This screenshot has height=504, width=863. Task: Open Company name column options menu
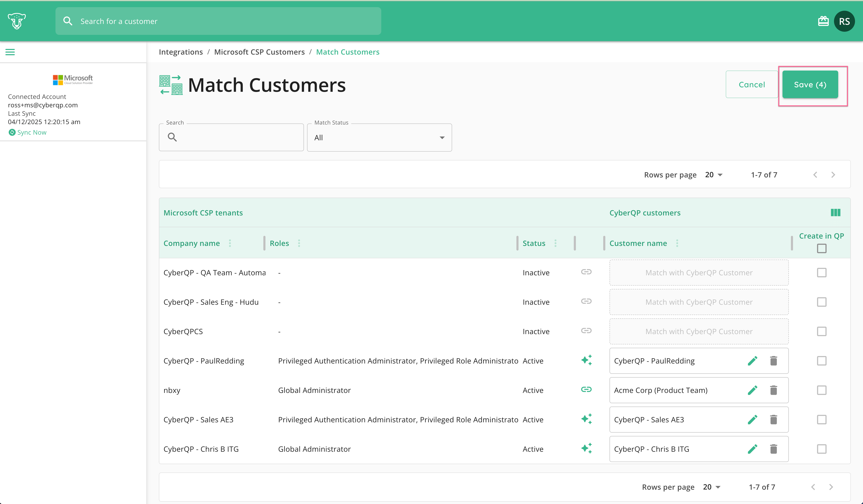[230, 243]
